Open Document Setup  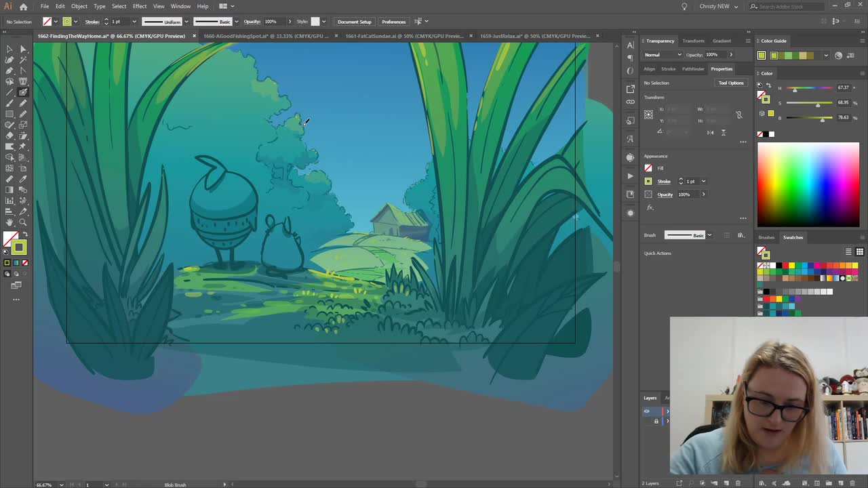[354, 22]
